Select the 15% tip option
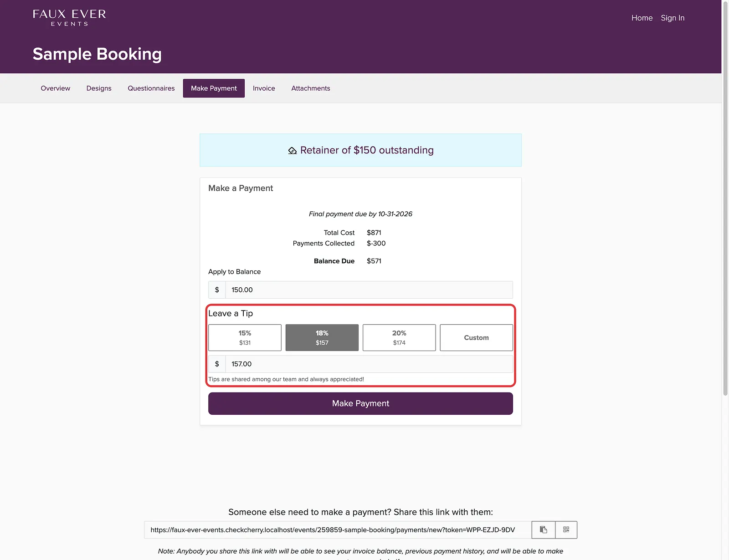This screenshot has height=560, width=729. coord(245,337)
